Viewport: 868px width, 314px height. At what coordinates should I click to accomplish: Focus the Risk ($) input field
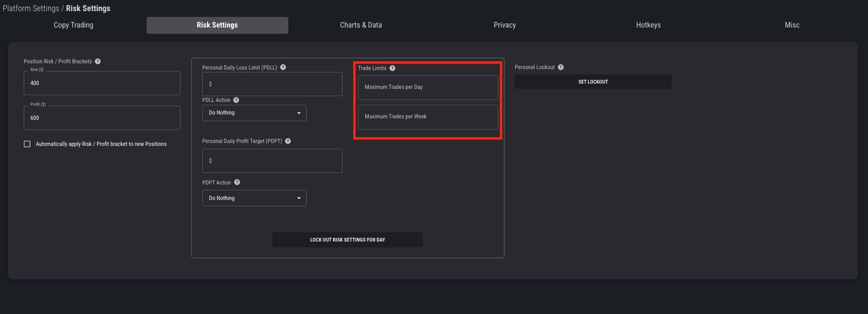(102, 83)
